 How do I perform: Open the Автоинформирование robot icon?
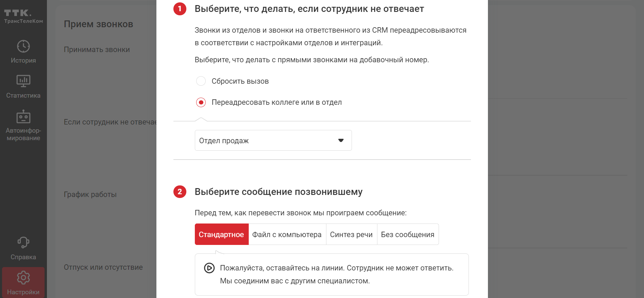point(23,117)
